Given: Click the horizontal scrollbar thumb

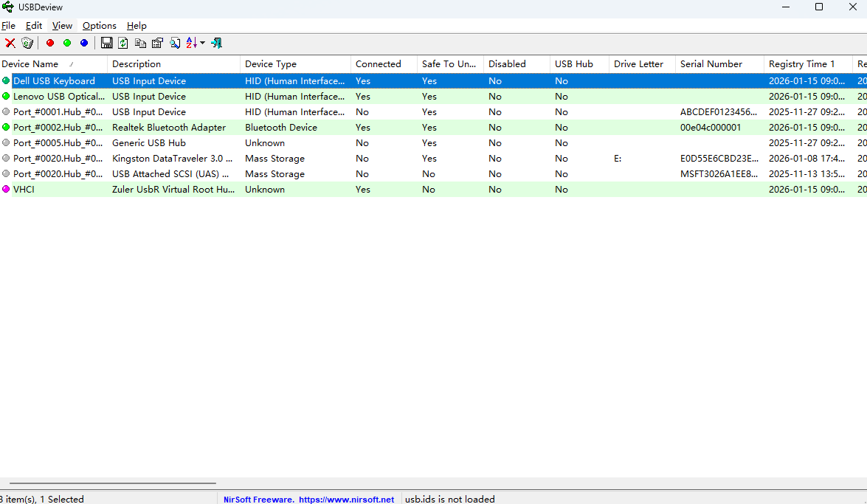Looking at the screenshot, I should [112, 483].
